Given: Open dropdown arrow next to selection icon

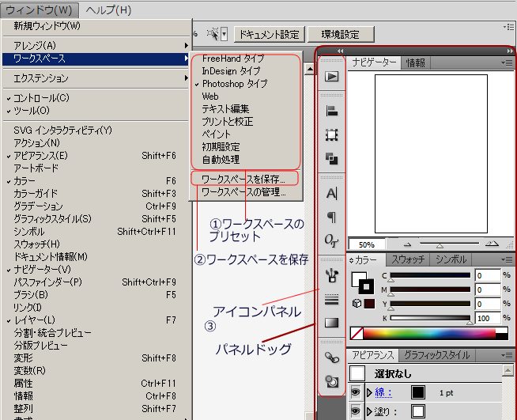Looking at the screenshot, I should [x=225, y=34].
